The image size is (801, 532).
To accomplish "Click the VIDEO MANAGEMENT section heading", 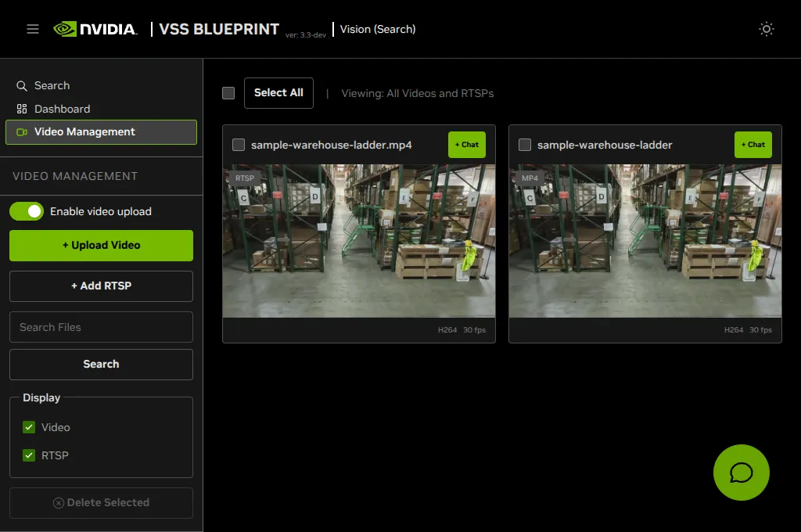I will (75, 176).
